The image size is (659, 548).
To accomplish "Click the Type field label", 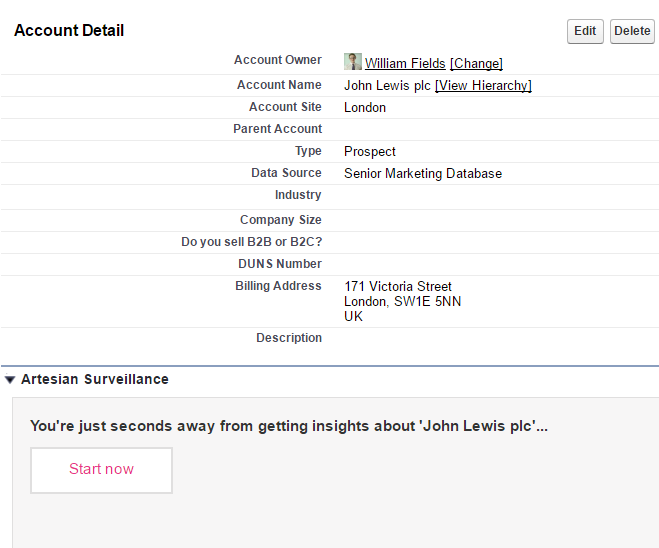I will coord(308,151).
